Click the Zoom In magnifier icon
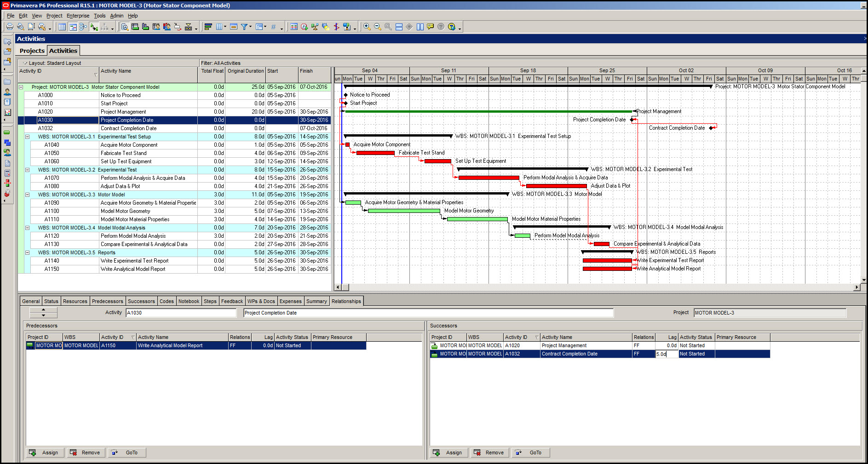This screenshot has width=868, height=464. point(367,27)
